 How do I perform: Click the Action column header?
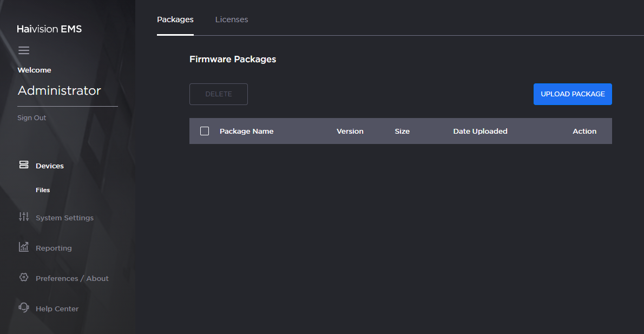coord(584,130)
